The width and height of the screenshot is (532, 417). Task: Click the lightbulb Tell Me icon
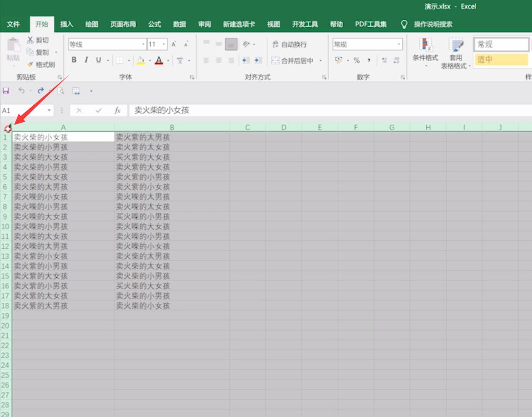[x=404, y=24]
